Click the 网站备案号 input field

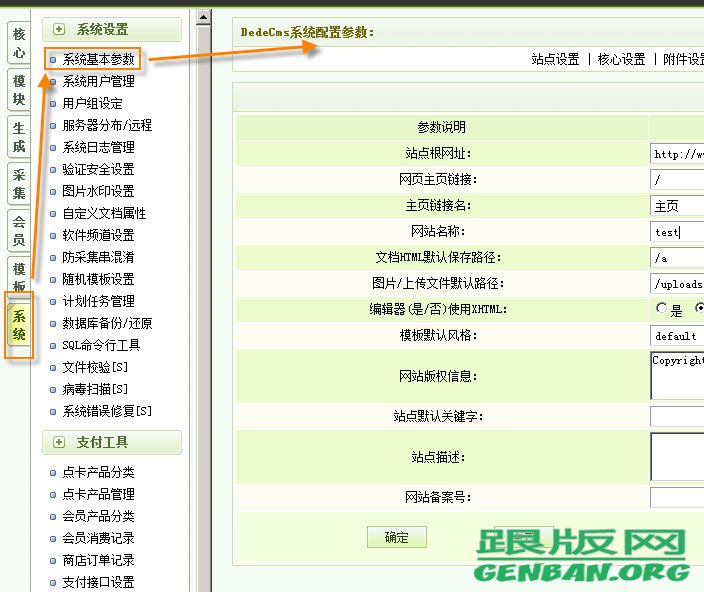[x=677, y=498]
